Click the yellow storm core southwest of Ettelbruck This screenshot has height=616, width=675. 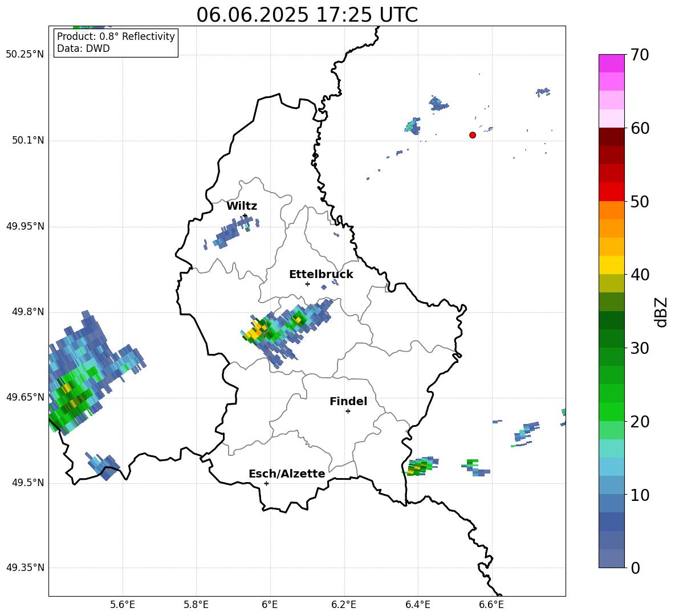click(x=256, y=332)
